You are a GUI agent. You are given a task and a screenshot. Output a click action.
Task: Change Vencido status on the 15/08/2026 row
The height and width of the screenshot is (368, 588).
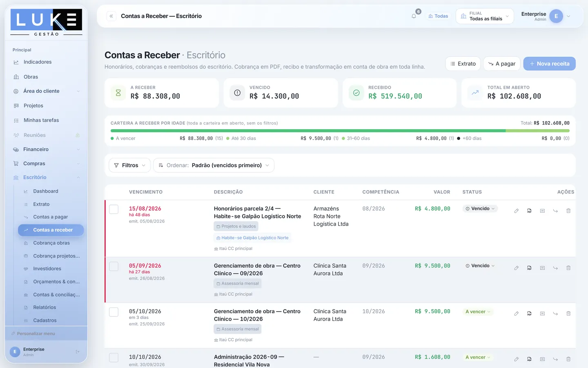point(480,209)
